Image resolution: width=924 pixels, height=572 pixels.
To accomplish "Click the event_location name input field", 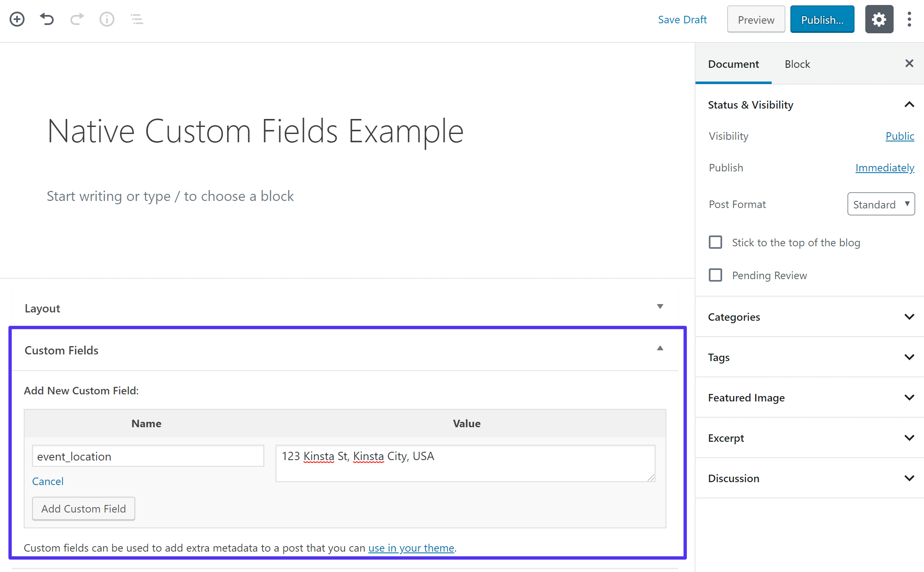I will [x=145, y=456].
